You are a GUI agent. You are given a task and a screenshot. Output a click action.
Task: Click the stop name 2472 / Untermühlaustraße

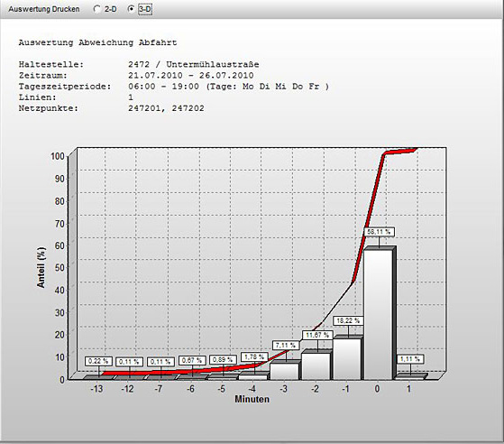194,64
